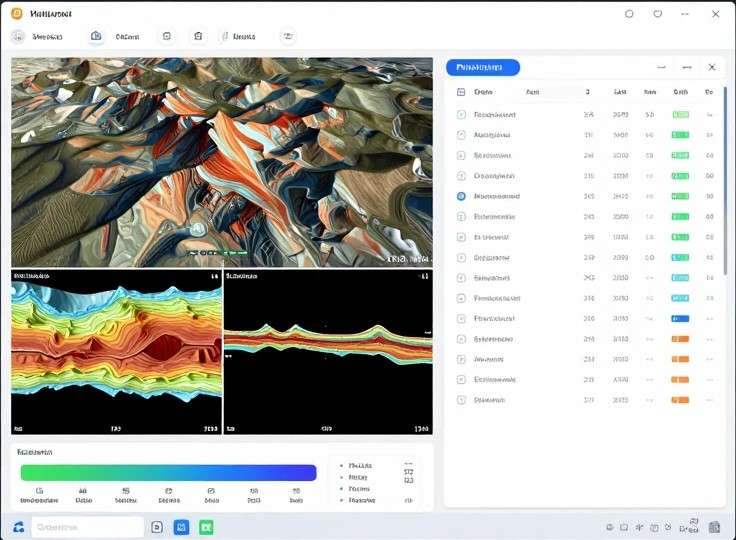Select the blue-filled radio marker in the table
The image size is (736, 540).
point(461,197)
